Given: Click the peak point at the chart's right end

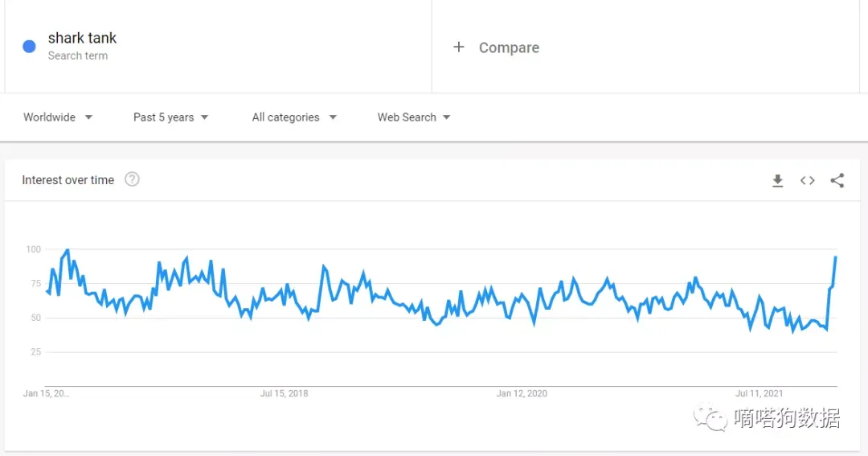Looking at the screenshot, I should point(835,257).
